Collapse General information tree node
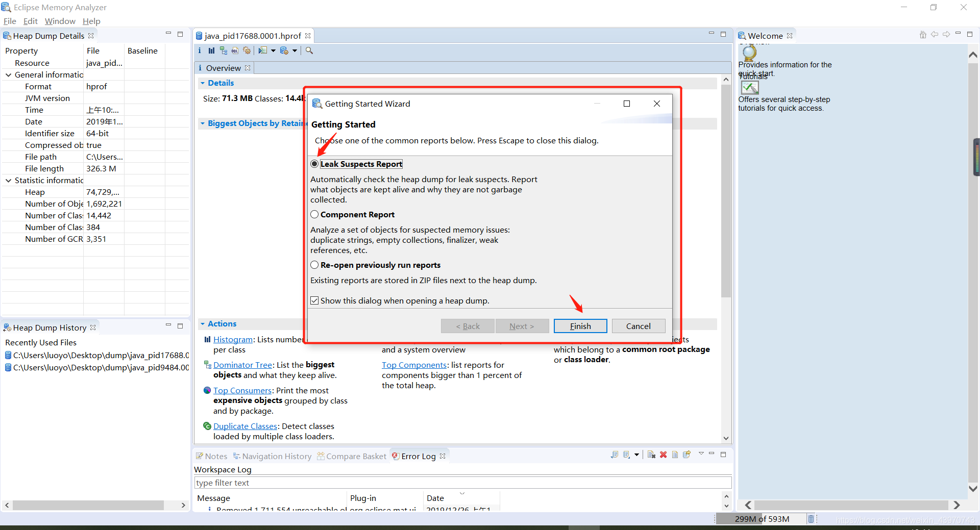980x530 pixels. point(8,74)
